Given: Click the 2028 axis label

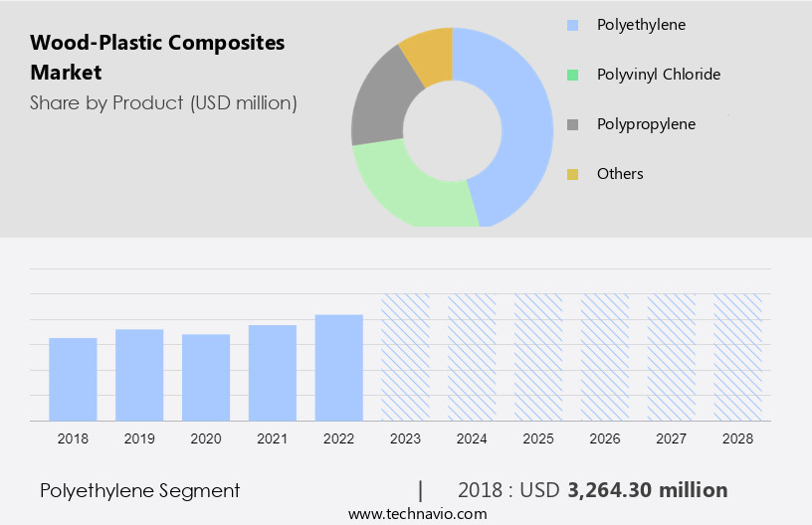Looking at the screenshot, I should point(738,438).
